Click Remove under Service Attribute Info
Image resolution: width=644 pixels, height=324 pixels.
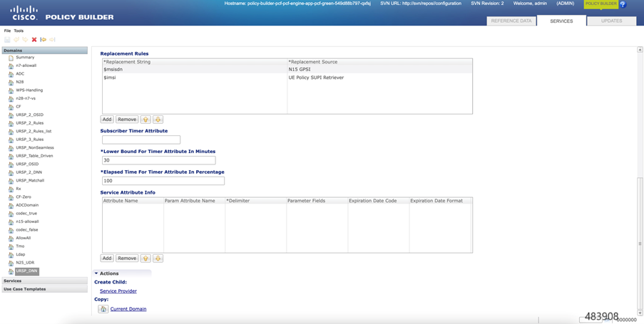pyautogui.click(x=127, y=258)
